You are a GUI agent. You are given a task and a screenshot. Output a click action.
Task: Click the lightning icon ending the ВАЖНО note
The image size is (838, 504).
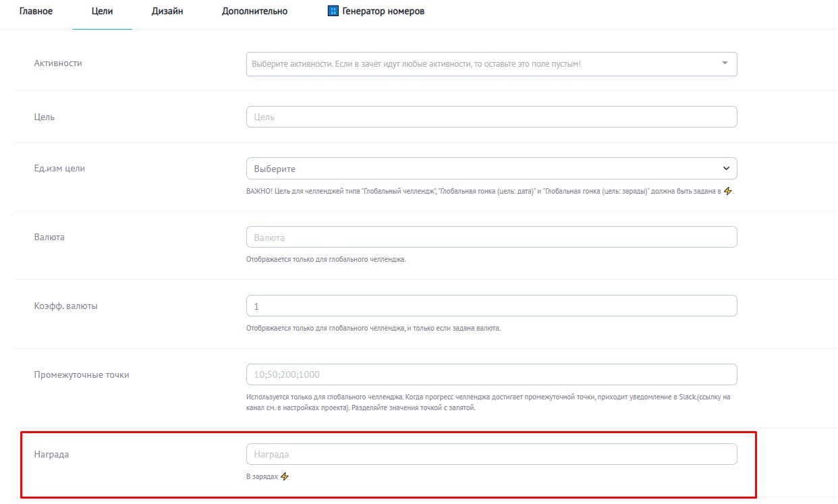point(727,191)
